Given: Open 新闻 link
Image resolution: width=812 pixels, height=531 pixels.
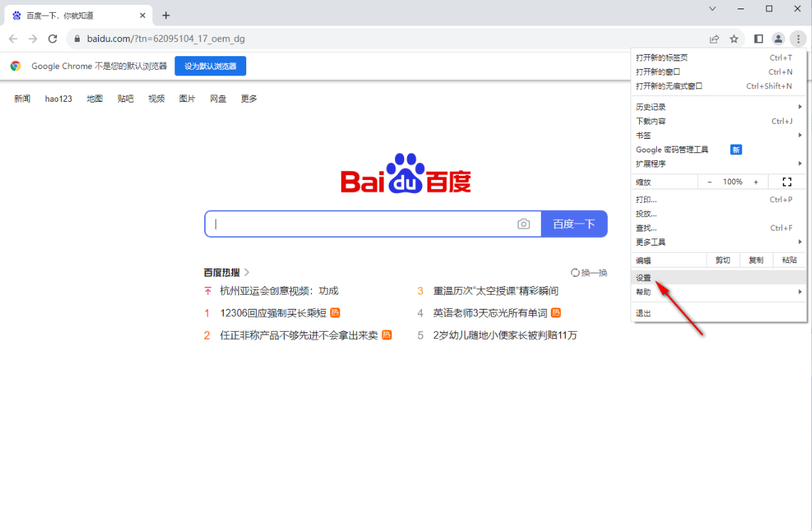Looking at the screenshot, I should tap(22, 98).
